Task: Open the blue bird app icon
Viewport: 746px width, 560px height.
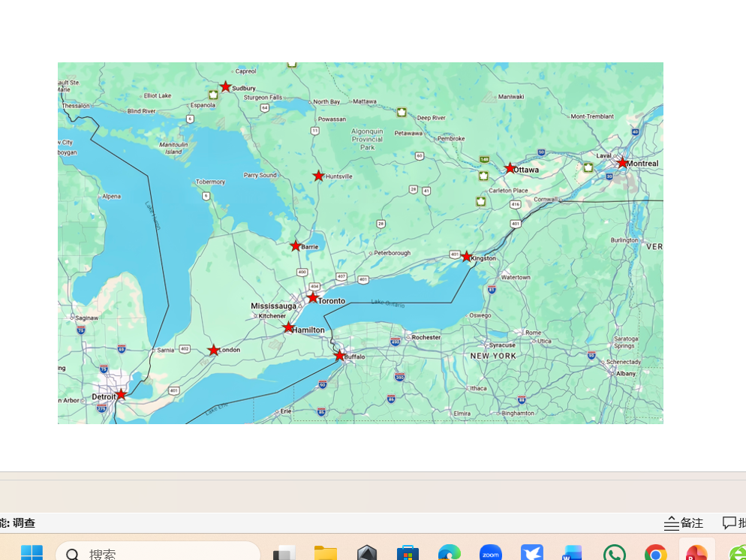Action: point(531,554)
